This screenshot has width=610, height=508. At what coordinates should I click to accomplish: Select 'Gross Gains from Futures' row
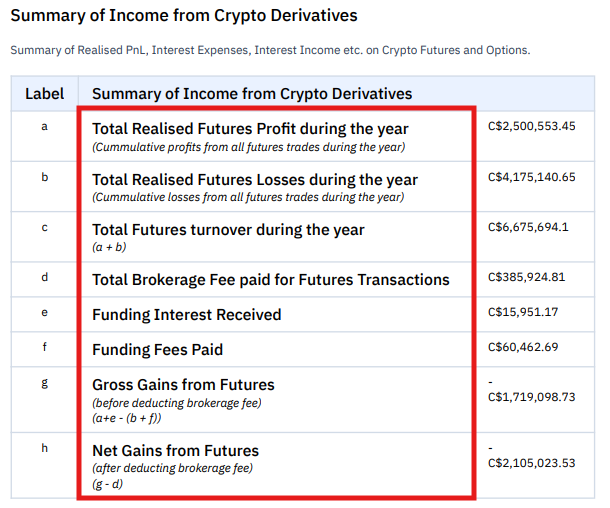(x=183, y=384)
